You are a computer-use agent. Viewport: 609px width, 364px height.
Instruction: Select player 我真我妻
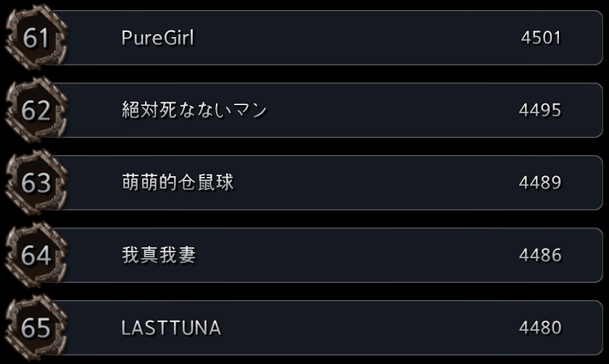(159, 255)
